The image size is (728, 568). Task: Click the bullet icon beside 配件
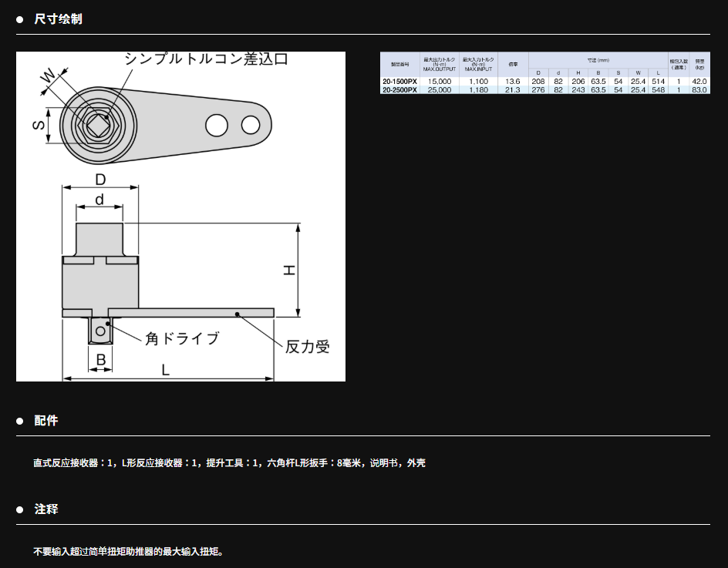(x=21, y=422)
